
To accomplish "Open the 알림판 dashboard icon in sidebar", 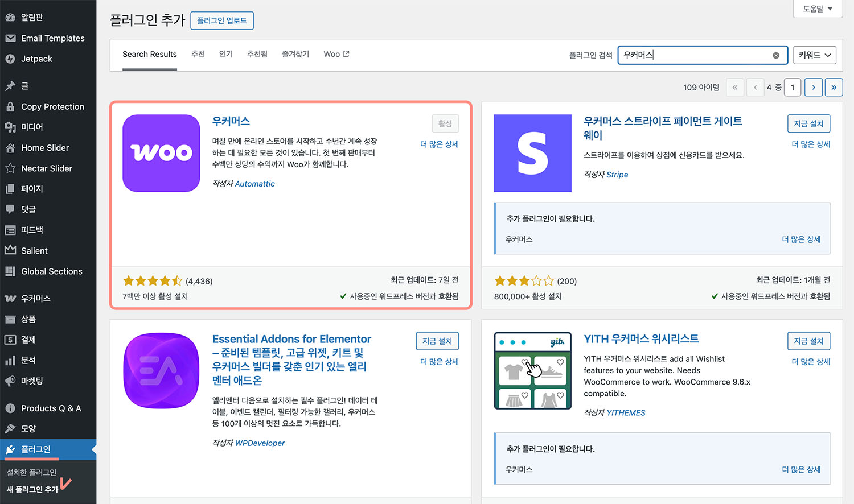I will 10,18.
